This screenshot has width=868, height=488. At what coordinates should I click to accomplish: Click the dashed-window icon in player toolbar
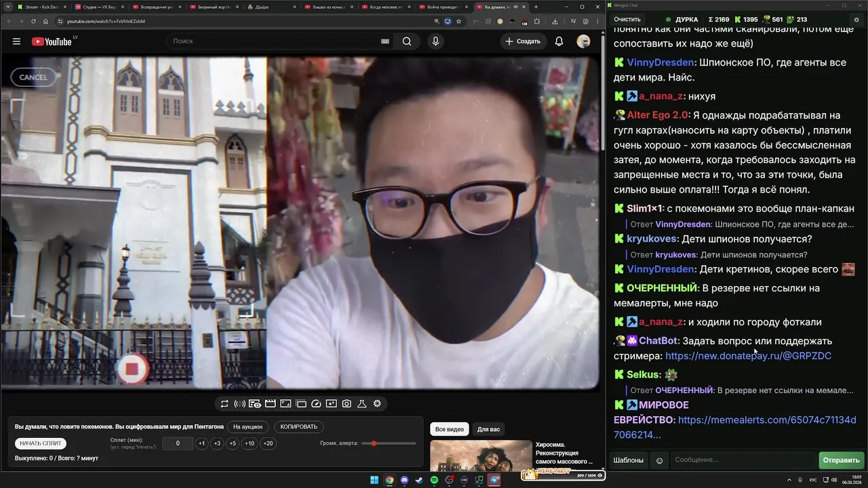click(x=301, y=404)
